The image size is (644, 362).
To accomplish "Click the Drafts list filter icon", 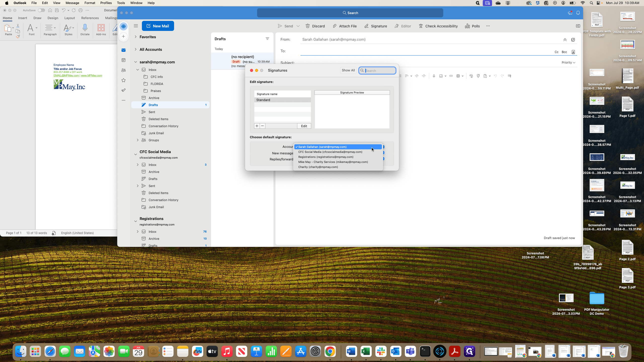I will point(267,39).
